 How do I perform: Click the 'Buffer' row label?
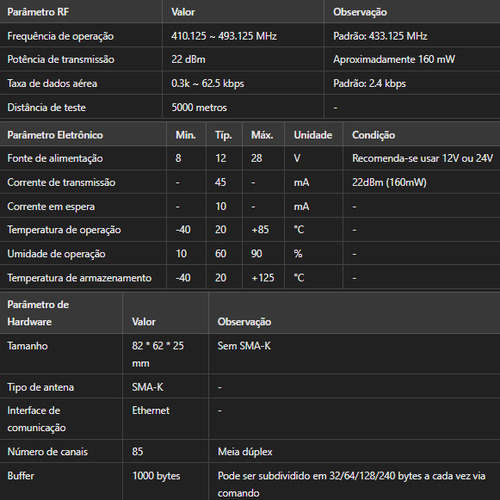pos(21,476)
